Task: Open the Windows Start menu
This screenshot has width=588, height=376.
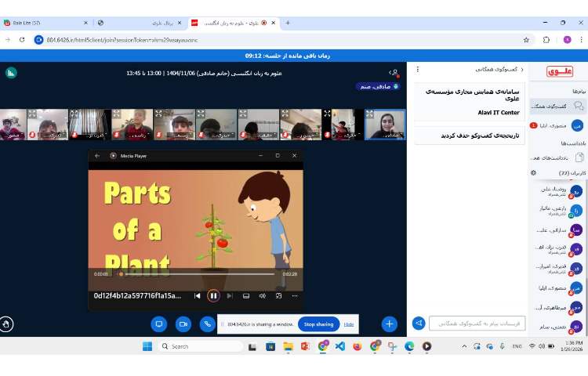Action: pos(147,346)
